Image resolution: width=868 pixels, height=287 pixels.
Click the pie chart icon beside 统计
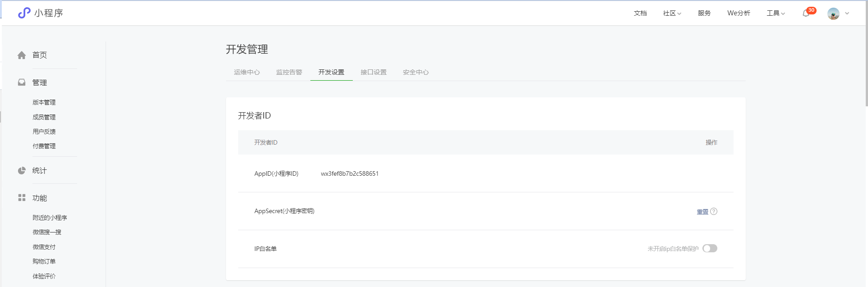tap(22, 171)
